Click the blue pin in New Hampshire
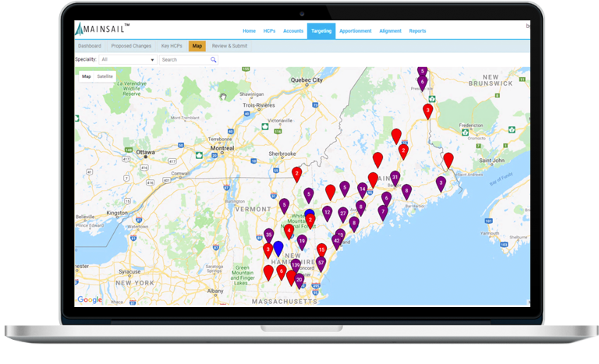Screen dimensions: 599x364 278,248
